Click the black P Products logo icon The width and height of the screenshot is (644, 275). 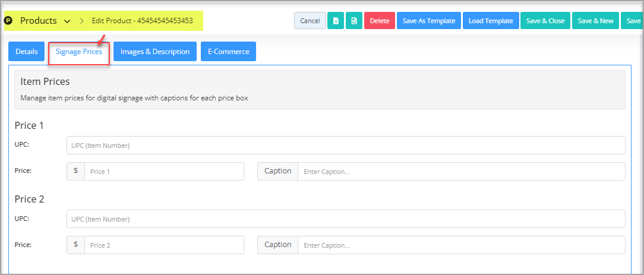pos(9,21)
